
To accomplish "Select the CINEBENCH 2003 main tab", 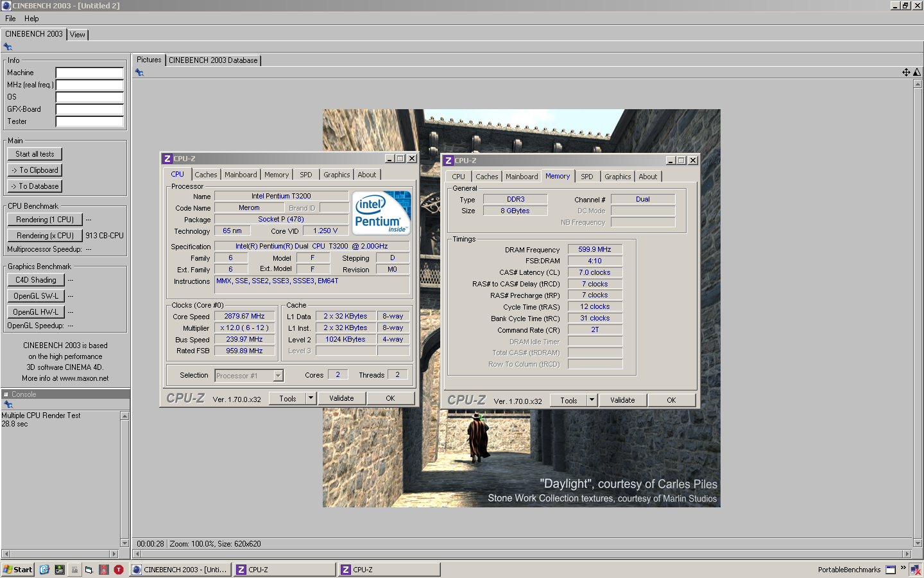I will pyautogui.click(x=34, y=34).
